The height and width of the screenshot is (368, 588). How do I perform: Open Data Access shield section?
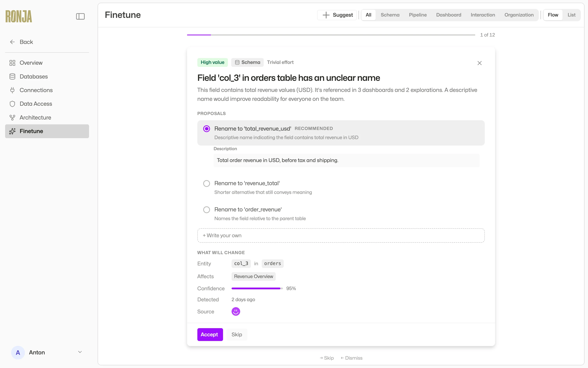point(12,104)
